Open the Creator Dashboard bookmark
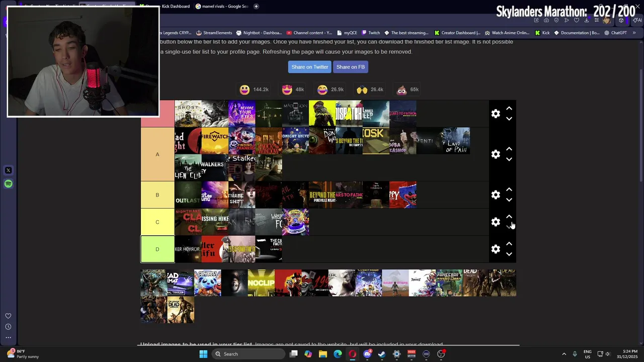Image resolution: width=644 pixels, height=362 pixels. pyautogui.click(x=457, y=33)
